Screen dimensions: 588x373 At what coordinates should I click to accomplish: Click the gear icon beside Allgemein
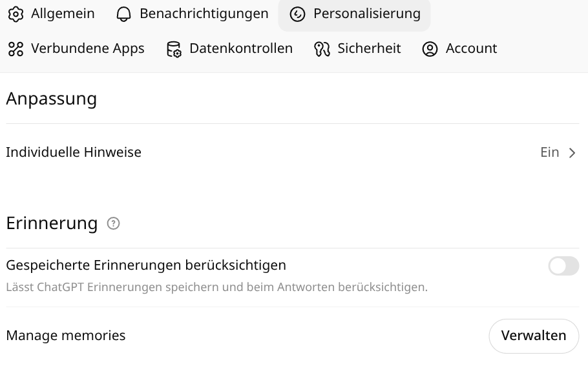click(16, 14)
